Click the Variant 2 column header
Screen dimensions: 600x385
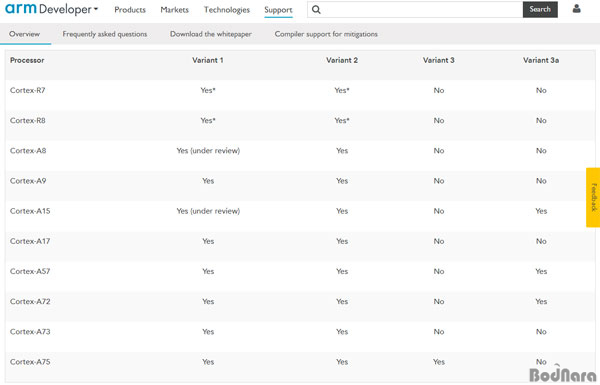[x=342, y=60]
